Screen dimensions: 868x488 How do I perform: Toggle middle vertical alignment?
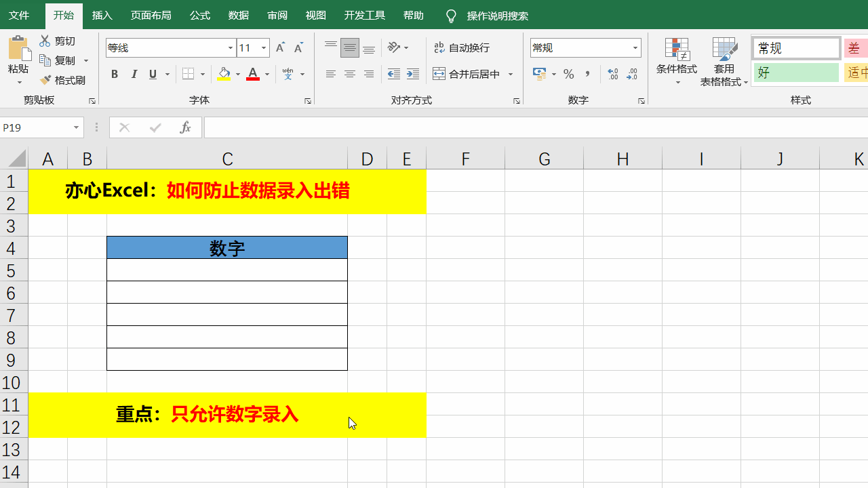(350, 47)
